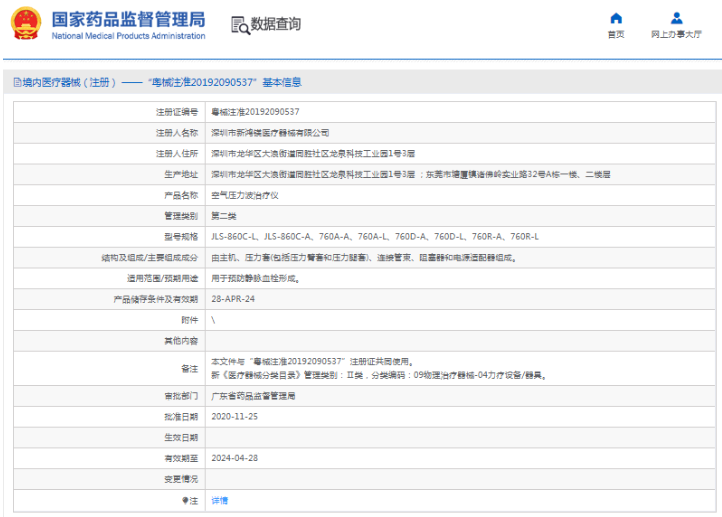The image size is (722, 517).
Task: Open 网上办事大厅 via the user icon
Action: click(676, 18)
